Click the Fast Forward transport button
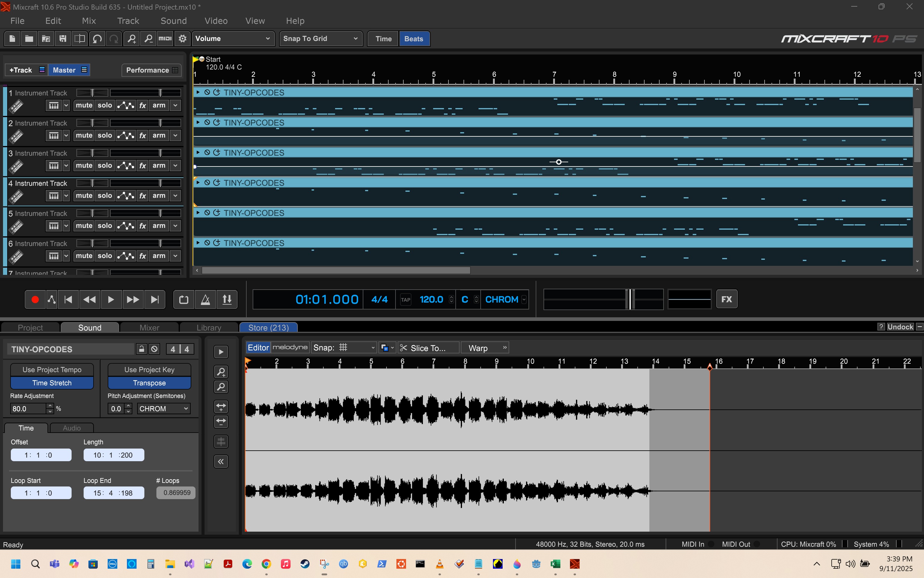This screenshot has height=578, width=924. coord(133,299)
